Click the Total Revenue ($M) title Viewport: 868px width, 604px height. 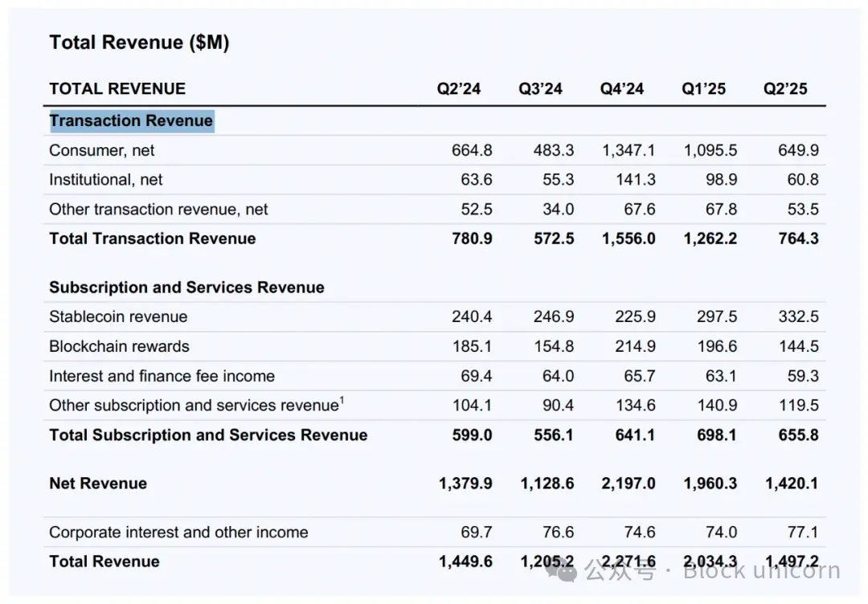point(139,43)
